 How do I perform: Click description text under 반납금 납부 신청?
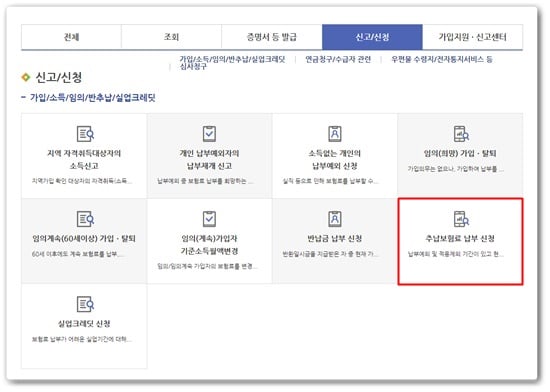pyautogui.click(x=330, y=254)
